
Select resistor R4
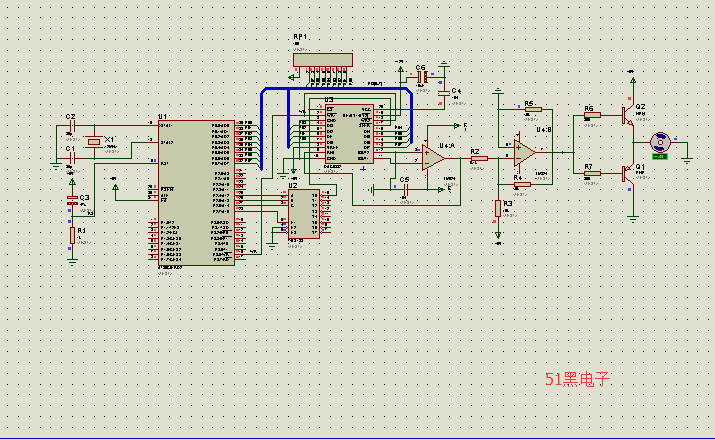522,184
